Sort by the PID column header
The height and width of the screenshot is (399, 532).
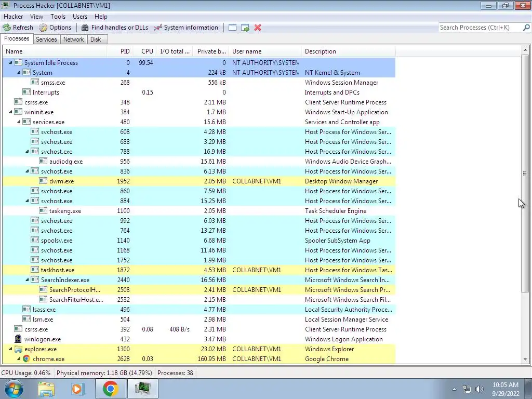click(120, 51)
